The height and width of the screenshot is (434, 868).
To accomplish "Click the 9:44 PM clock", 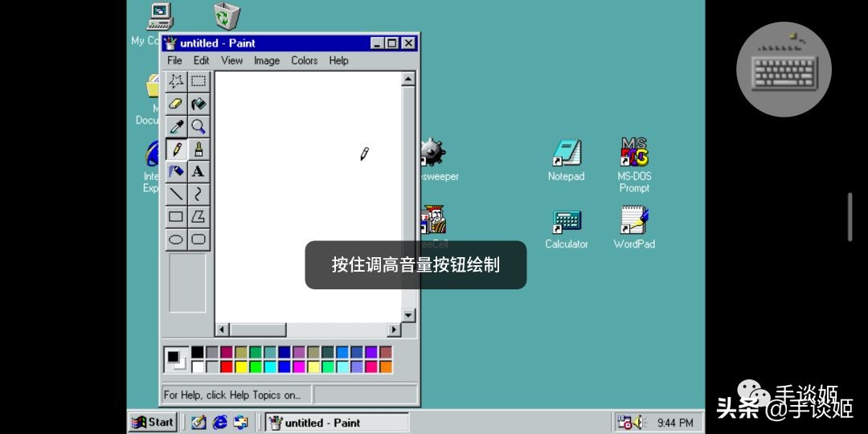I will [675, 424].
